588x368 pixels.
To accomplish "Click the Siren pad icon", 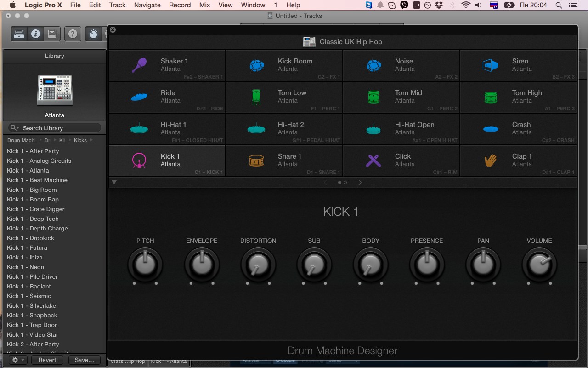I will 491,65.
